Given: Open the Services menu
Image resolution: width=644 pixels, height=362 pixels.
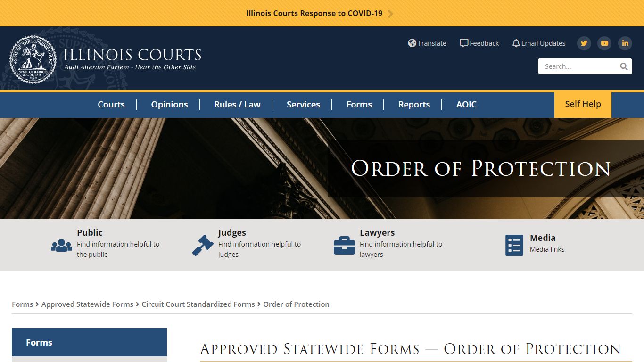Looking at the screenshot, I should (303, 105).
